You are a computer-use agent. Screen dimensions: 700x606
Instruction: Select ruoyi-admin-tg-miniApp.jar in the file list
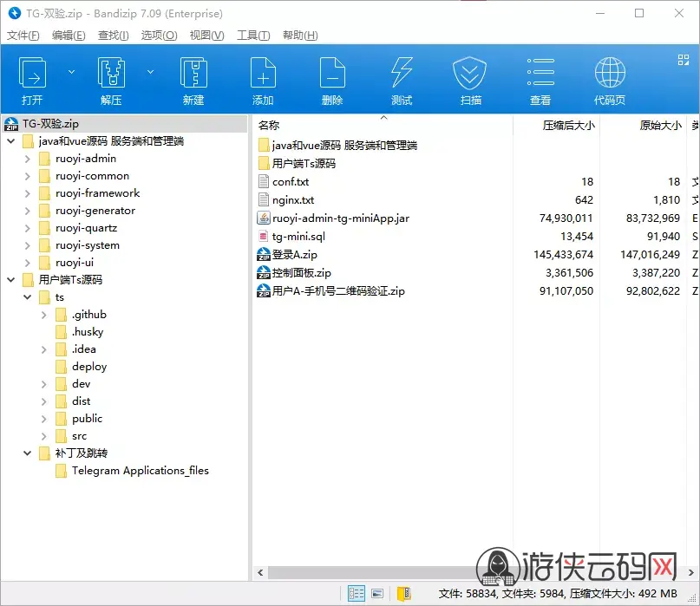340,218
